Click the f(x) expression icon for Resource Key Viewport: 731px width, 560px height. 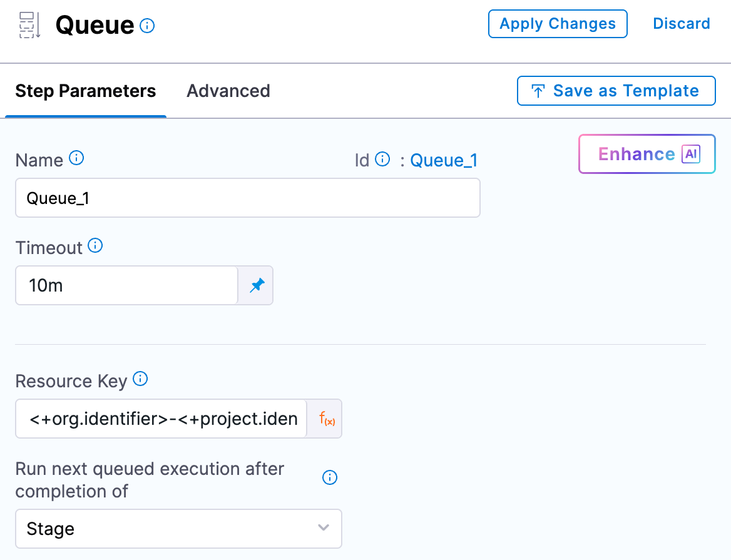(x=327, y=419)
